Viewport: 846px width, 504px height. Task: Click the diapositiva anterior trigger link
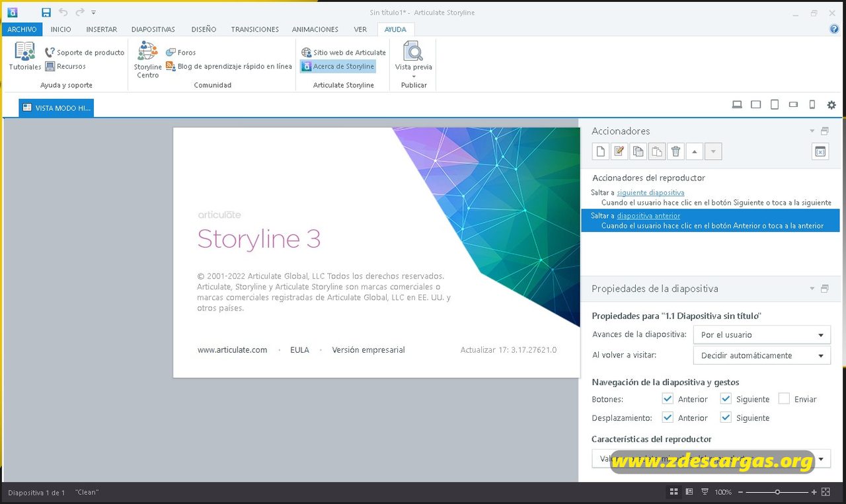point(648,215)
